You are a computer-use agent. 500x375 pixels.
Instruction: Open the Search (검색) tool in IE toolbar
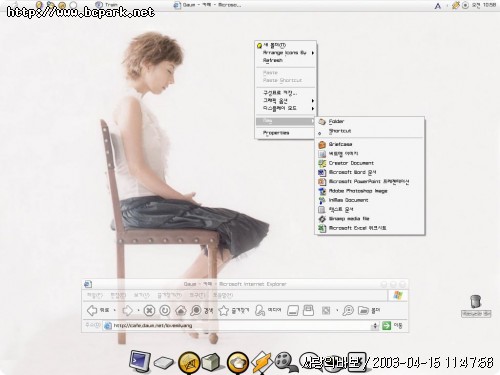pyautogui.click(x=201, y=310)
